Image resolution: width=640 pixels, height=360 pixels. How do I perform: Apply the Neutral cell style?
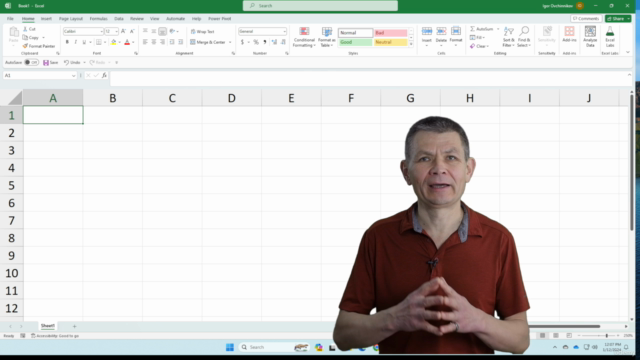(x=391, y=42)
